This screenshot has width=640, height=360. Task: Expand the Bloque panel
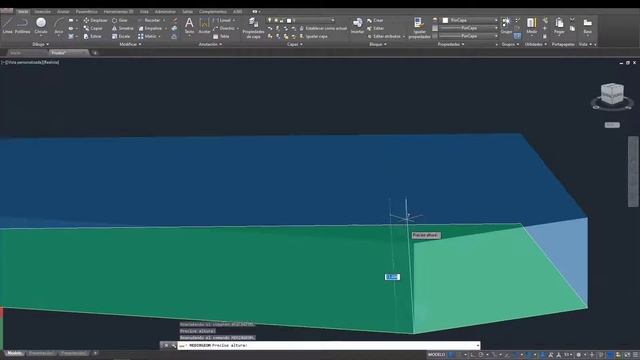pos(378,44)
